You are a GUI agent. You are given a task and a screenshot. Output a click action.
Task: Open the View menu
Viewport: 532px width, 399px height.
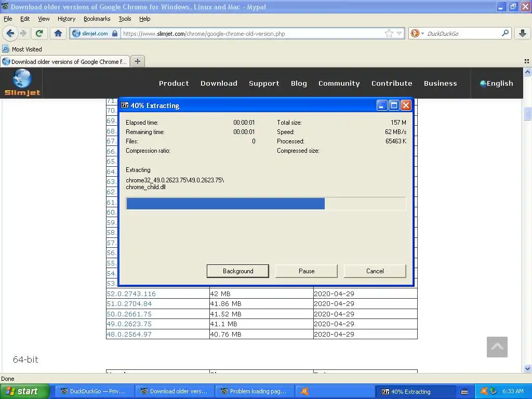point(44,19)
